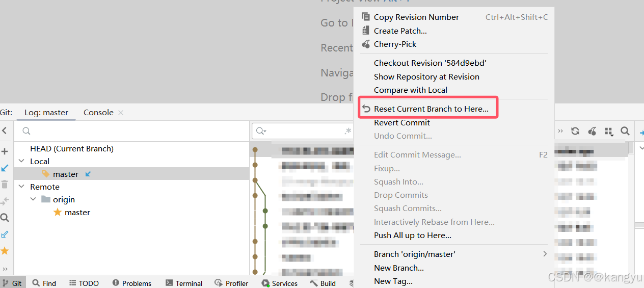Switch to the Log: master tab
Image resolution: width=644 pixels, height=288 pixels.
(46, 112)
